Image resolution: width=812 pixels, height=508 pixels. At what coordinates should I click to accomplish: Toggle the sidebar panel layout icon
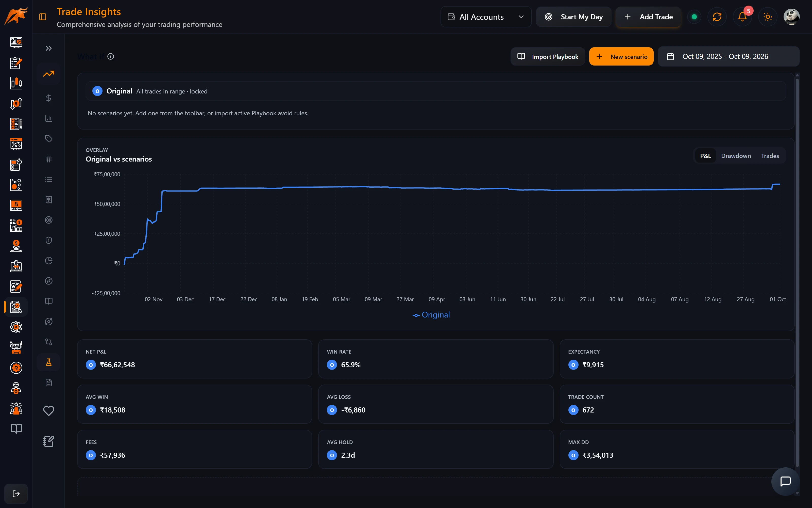[43, 17]
